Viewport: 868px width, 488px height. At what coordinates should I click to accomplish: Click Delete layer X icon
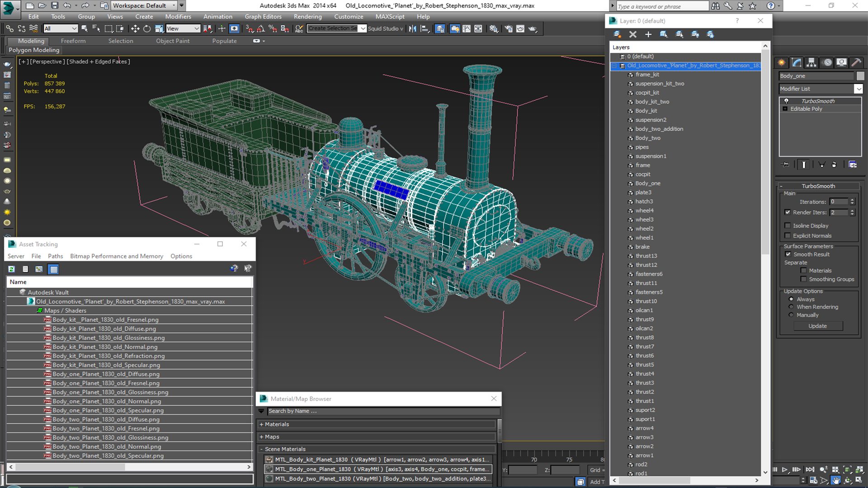[632, 34]
